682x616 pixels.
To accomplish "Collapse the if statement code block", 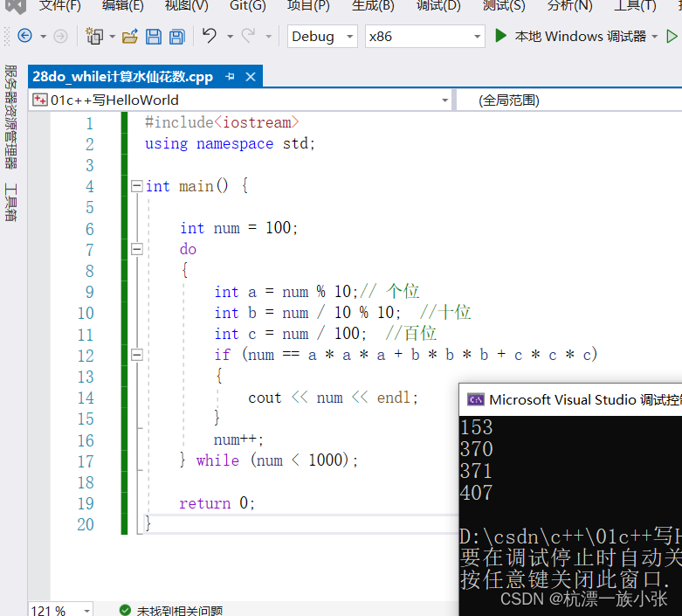I will point(136,356).
